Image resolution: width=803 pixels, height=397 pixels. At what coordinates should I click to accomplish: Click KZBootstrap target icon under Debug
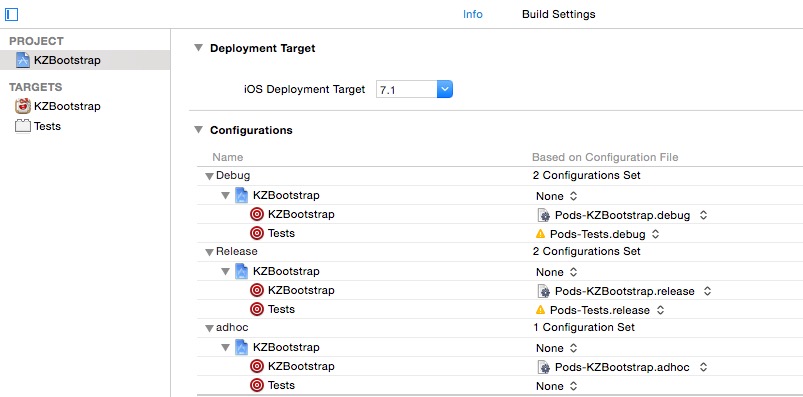pyautogui.click(x=257, y=214)
